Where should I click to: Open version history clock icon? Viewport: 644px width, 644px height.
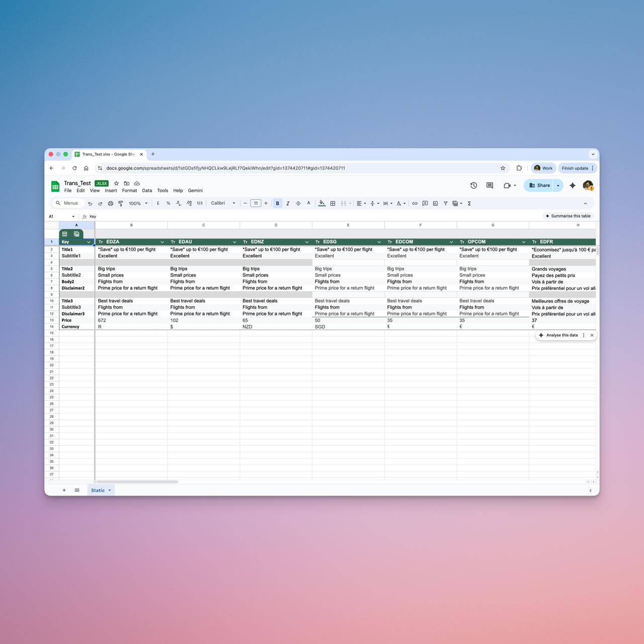[473, 186]
